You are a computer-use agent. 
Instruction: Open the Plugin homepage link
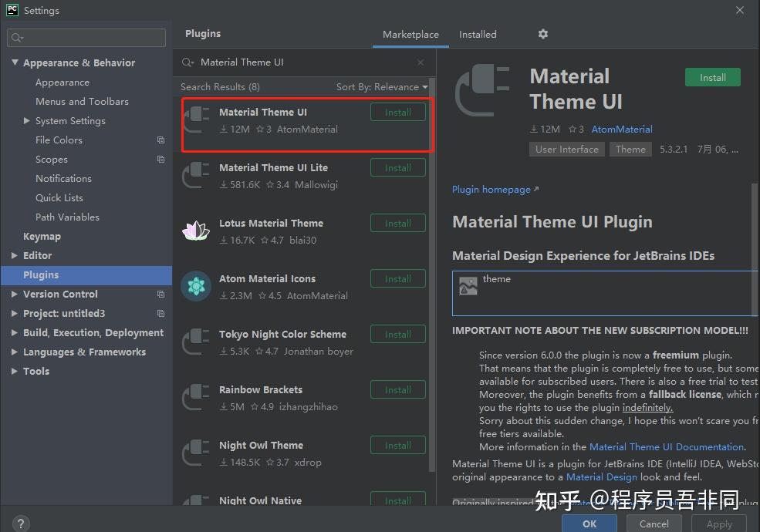click(491, 189)
